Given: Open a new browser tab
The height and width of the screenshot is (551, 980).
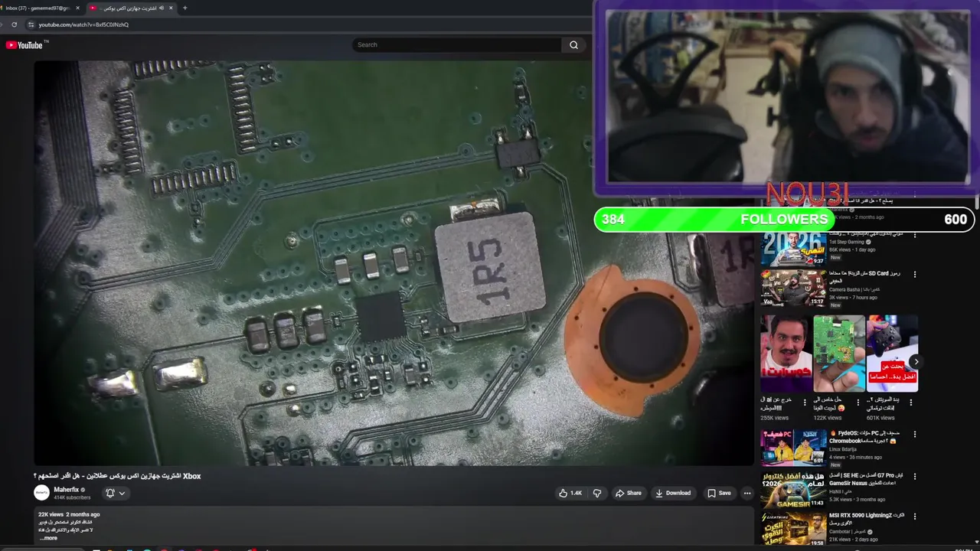Looking at the screenshot, I should coord(185,8).
